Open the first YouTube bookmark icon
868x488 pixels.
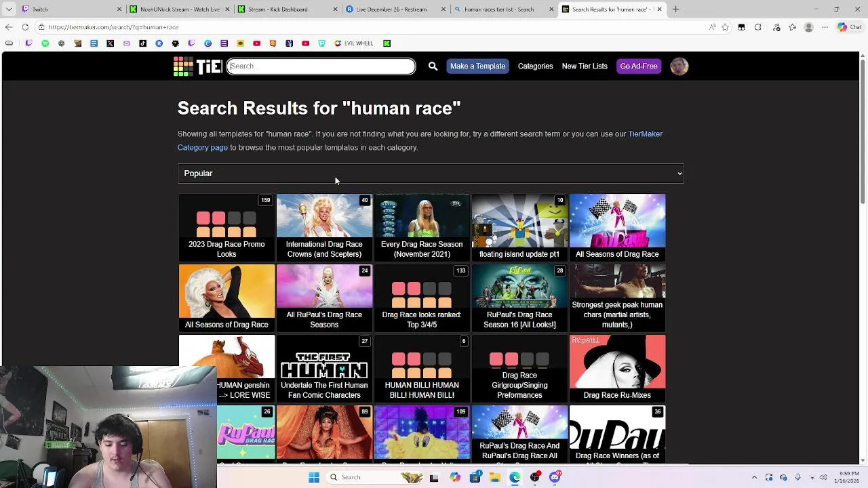click(256, 43)
